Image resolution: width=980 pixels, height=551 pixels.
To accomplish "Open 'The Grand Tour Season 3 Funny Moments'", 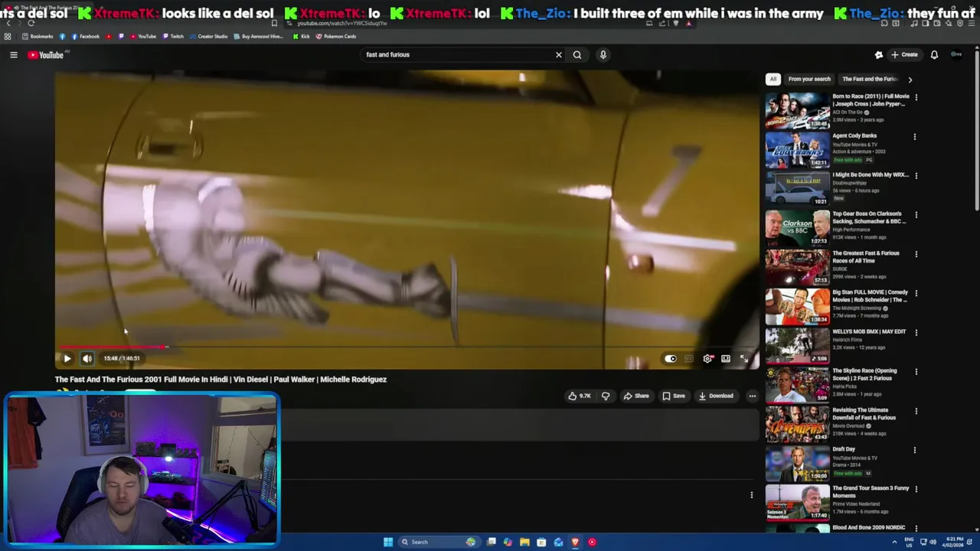I will point(797,501).
